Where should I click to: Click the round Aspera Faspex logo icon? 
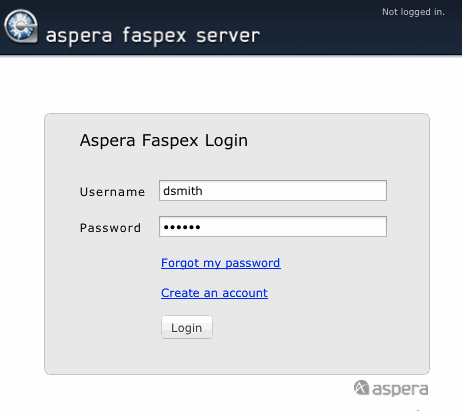coord(21,26)
